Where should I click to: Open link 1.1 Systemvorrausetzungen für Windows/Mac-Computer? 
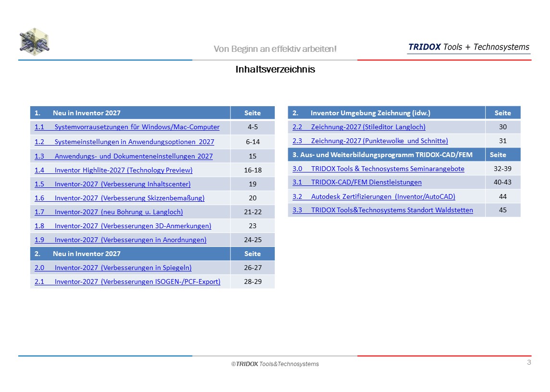(127, 127)
